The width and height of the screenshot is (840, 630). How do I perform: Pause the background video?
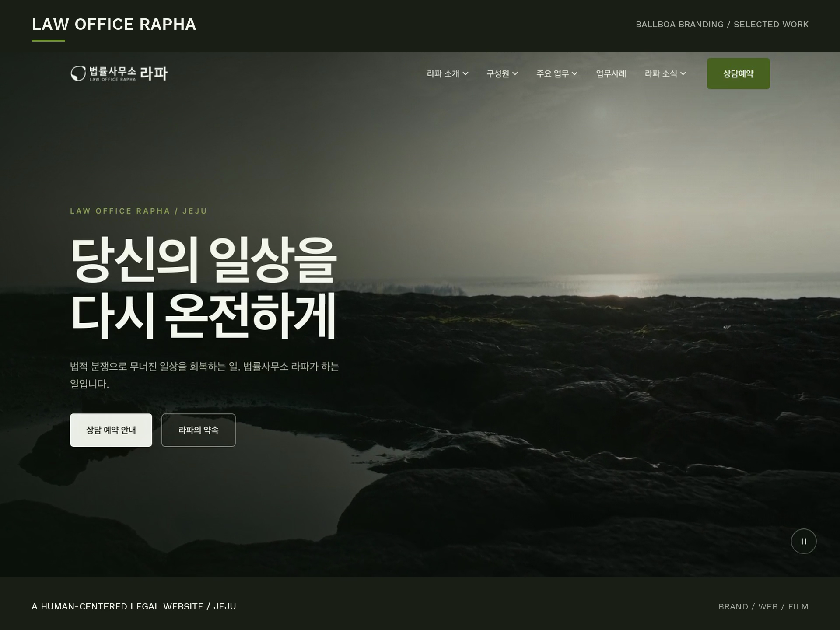[x=804, y=541]
